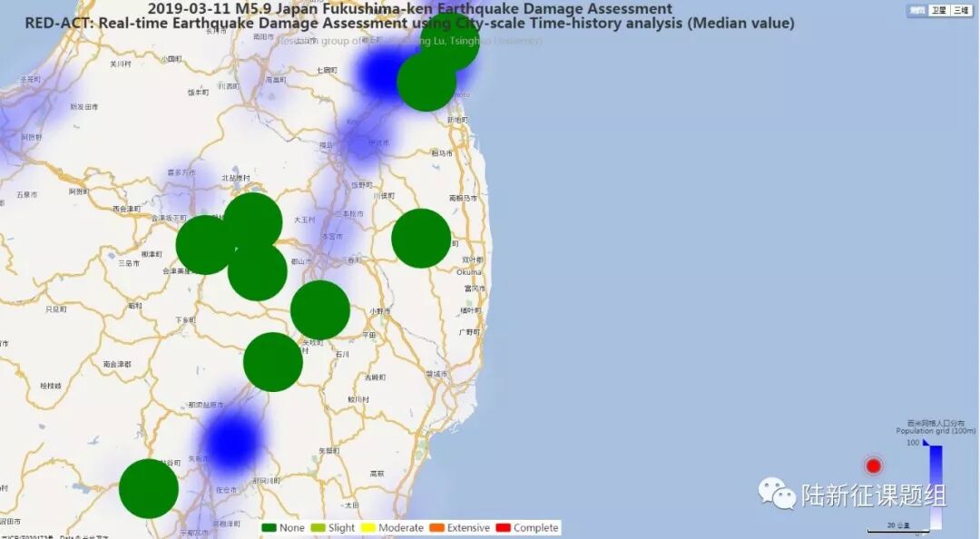Click the red epicenter marker in the ocean

click(874, 465)
